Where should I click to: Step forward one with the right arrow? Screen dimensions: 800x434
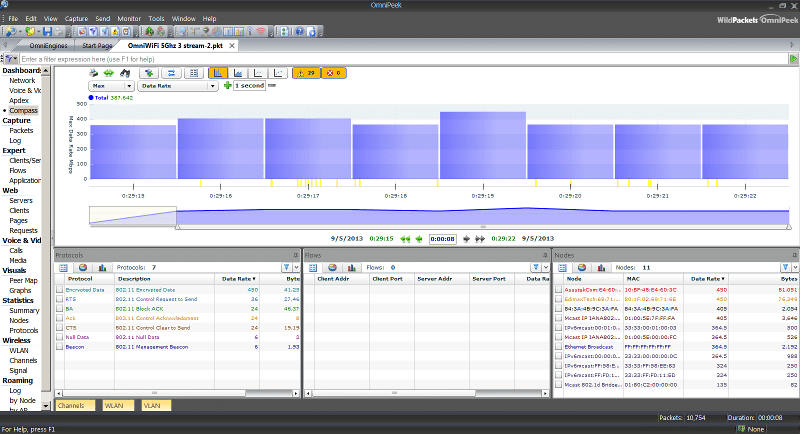coord(466,239)
